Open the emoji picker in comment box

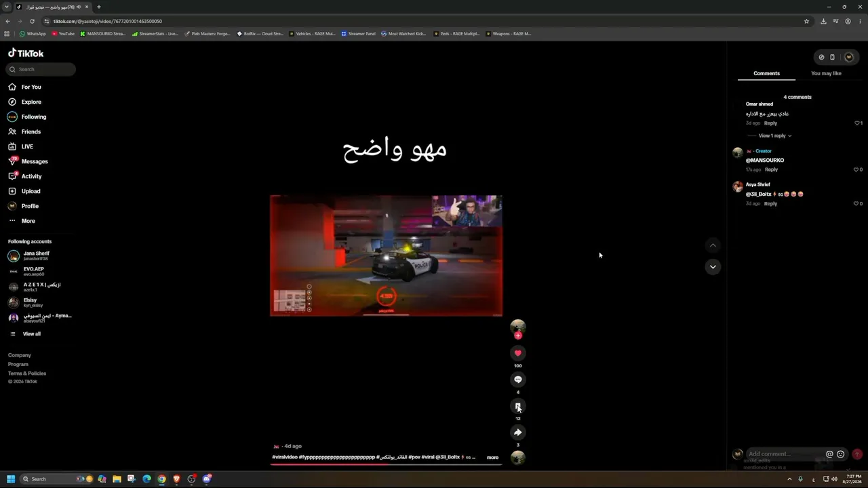(x=841, y=454)
